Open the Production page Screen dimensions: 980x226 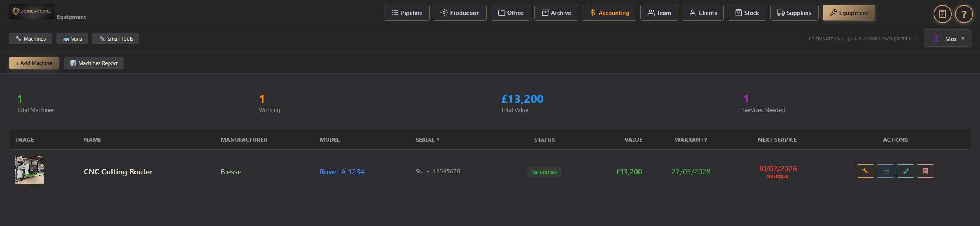(x=460, y=13)
